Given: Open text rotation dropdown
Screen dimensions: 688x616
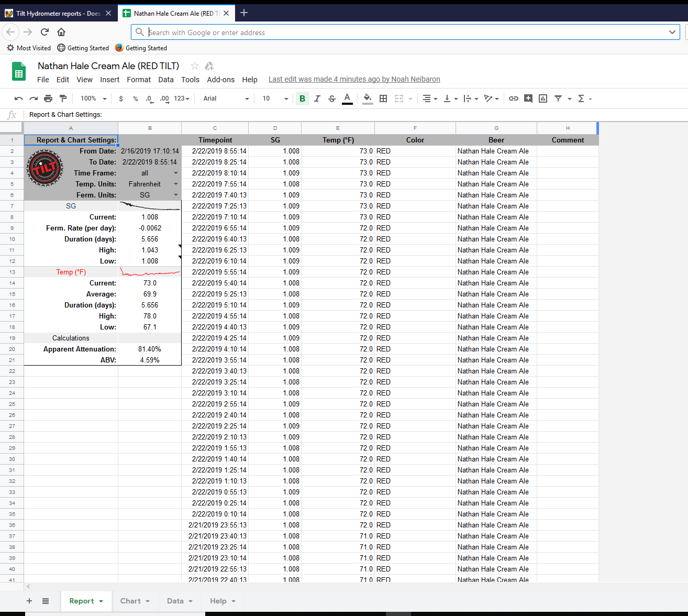Looking at the screenshot, I should (x=491, y=98).
